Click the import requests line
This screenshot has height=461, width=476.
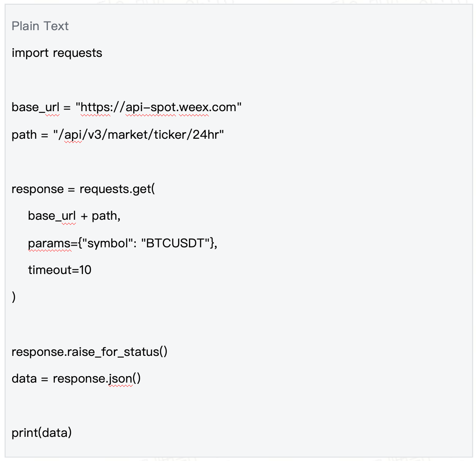click(57, 53)
